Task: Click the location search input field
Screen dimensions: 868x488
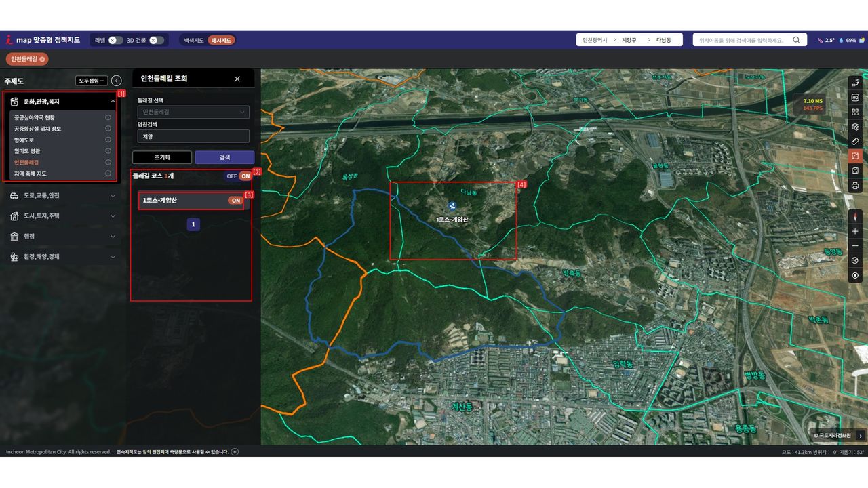Action: (x=742, y=40)
